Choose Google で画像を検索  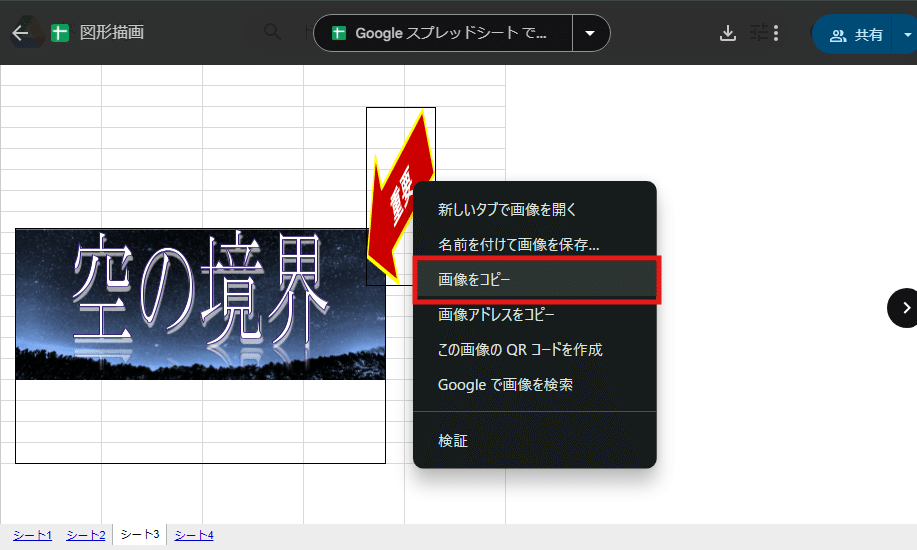535,385
